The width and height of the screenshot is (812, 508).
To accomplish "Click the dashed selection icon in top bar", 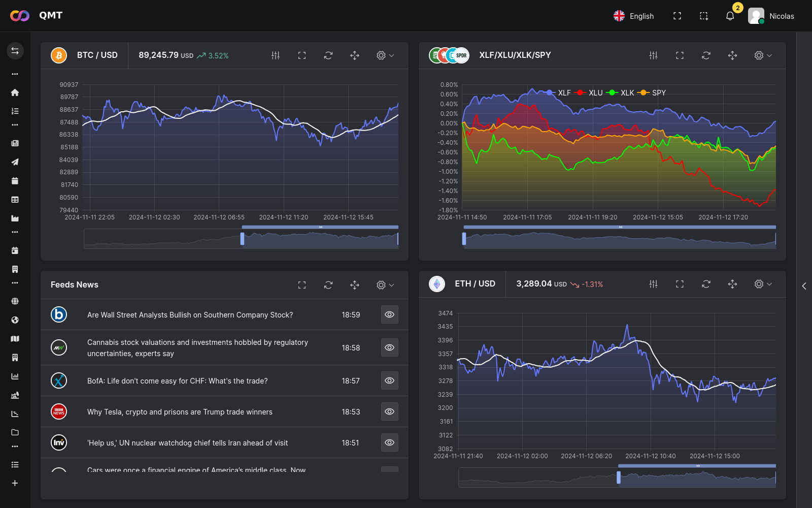I will click(x=703, y=16).
